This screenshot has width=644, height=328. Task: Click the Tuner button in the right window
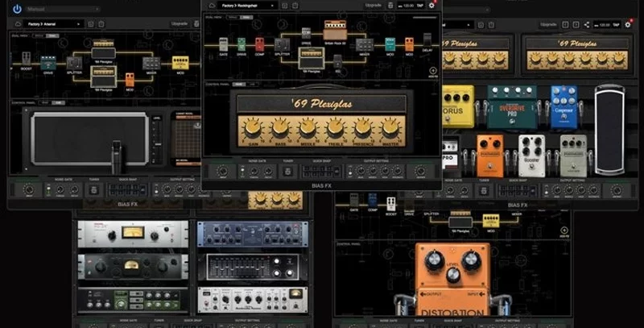(x=484, y=190)
